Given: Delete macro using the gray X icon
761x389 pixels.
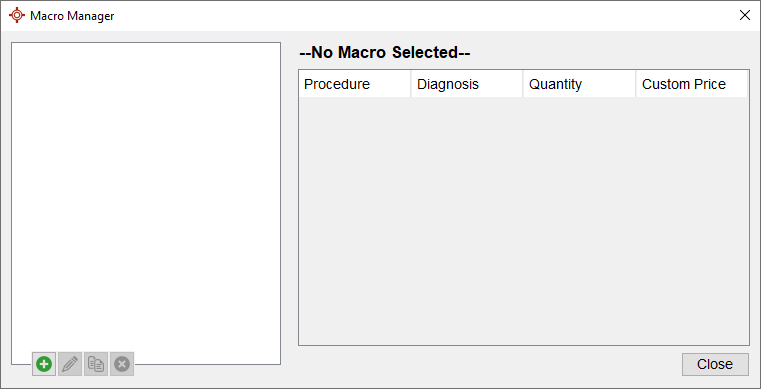Looking at the screenshot, I should [x=122, y=364].
